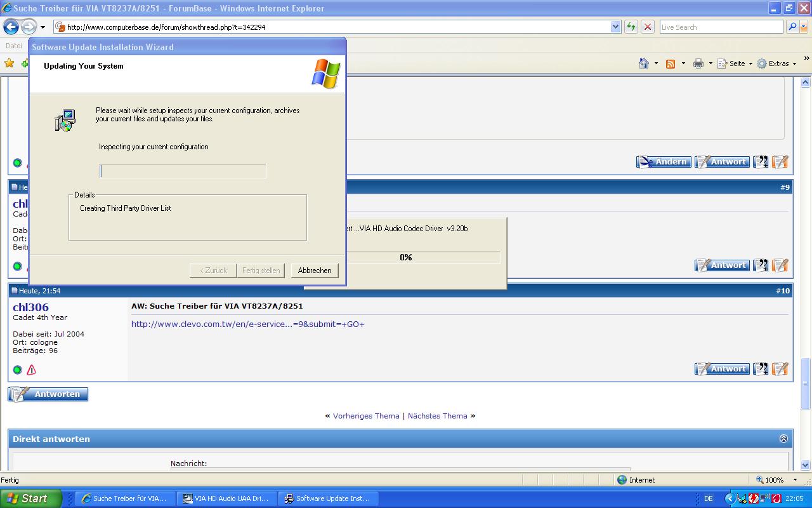Click the RSS feeds icon

671,63
